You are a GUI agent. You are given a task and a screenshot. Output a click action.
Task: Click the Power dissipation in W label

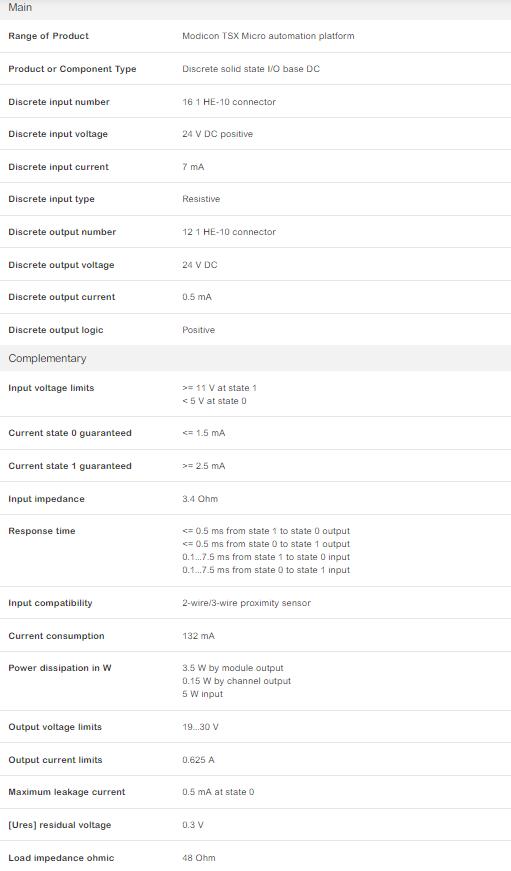60,668
